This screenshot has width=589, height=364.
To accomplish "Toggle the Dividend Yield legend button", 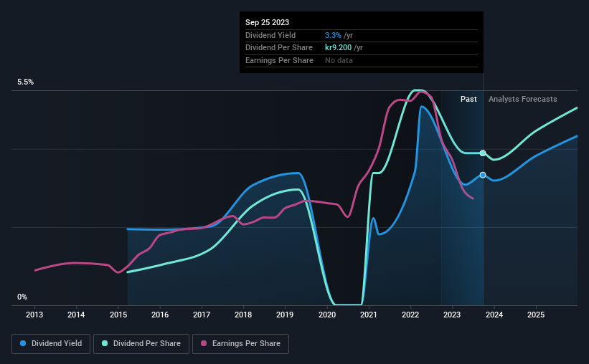I will [51, 344].
